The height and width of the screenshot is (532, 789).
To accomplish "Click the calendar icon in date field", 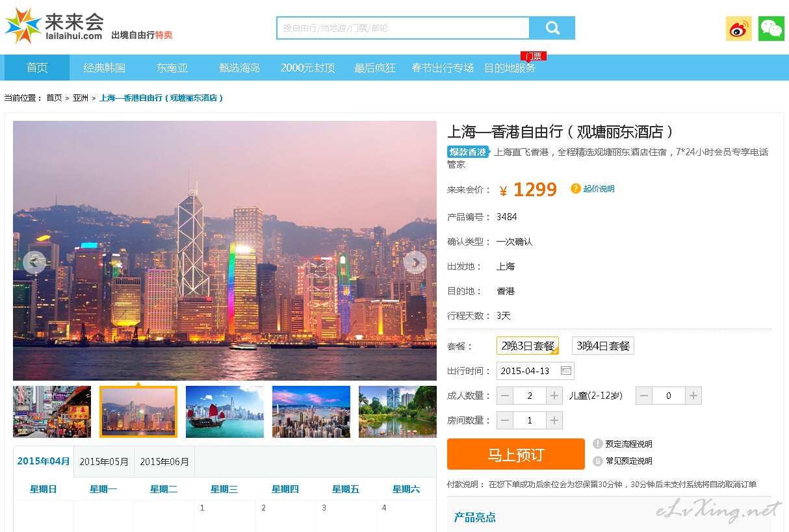I will point(565,371).
